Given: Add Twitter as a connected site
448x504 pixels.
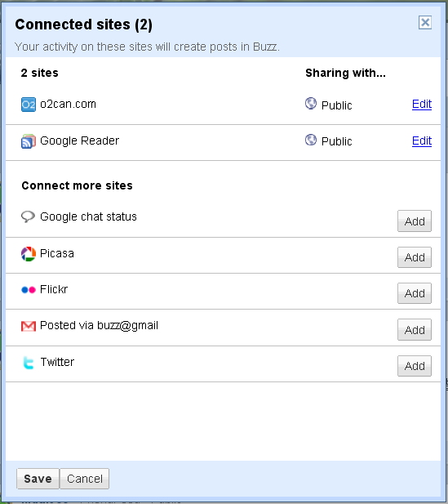Looking at the screenshot, I should [415, 366].
